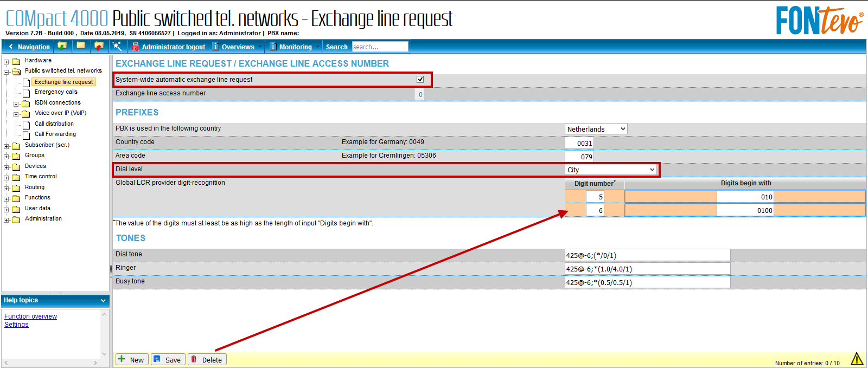868x369 pixels.
Task: Open the magic wand wizard tool
Action: [x=117, y=46]
